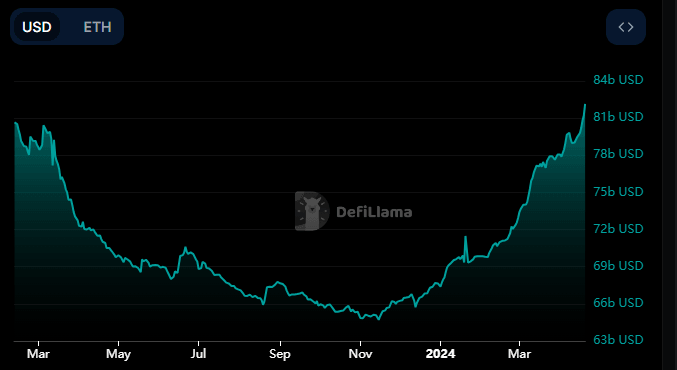Select the 81b USD axis label
Image resolution: width=677 pixels, height=370 pixels.
coord(618,117)
